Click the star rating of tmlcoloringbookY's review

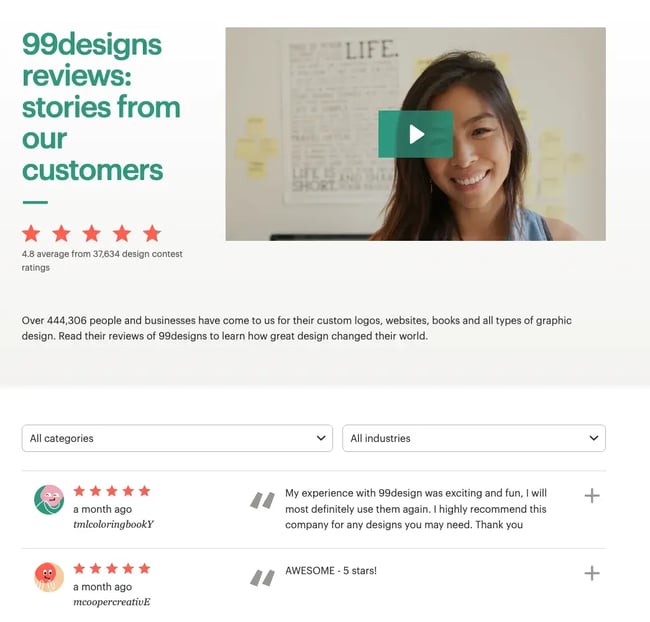[x=112, y=491]
